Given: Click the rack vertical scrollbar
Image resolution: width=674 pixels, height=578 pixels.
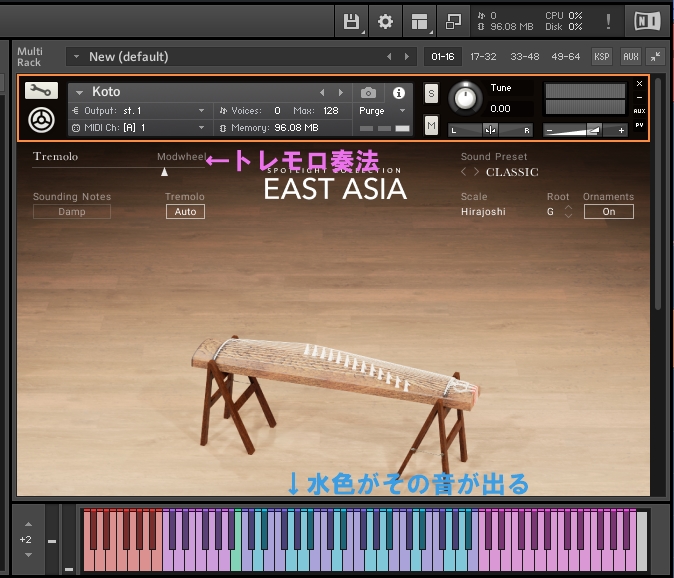Looking at the screenshot, I should point(658,193).
